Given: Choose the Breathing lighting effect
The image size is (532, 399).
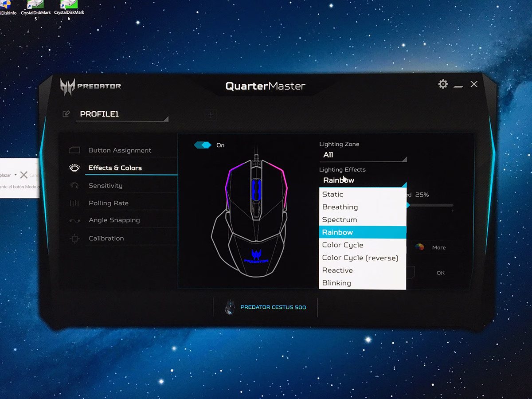Looking at the screenshot, I should click(x=363, y=207).
